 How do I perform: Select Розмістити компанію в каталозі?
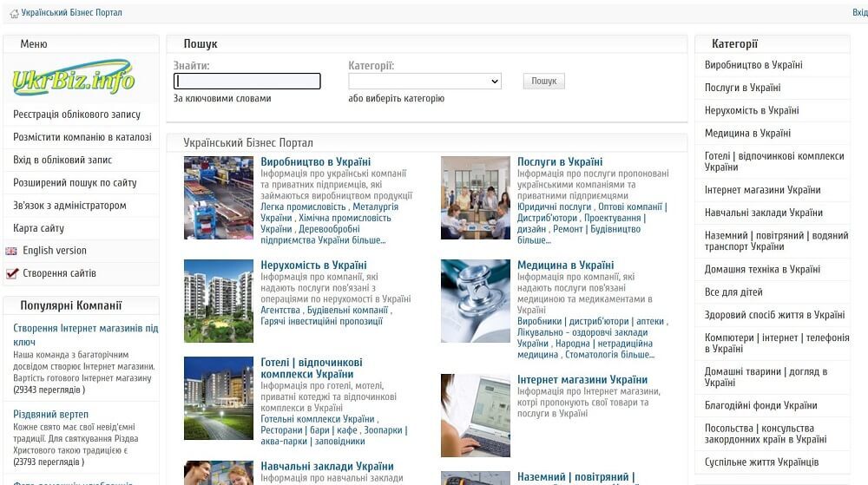(81, 137)
